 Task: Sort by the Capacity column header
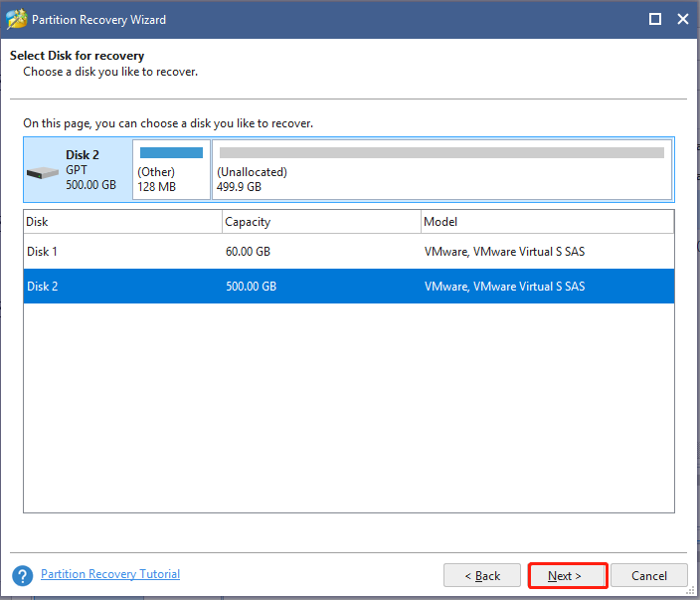tap(321, 222)
